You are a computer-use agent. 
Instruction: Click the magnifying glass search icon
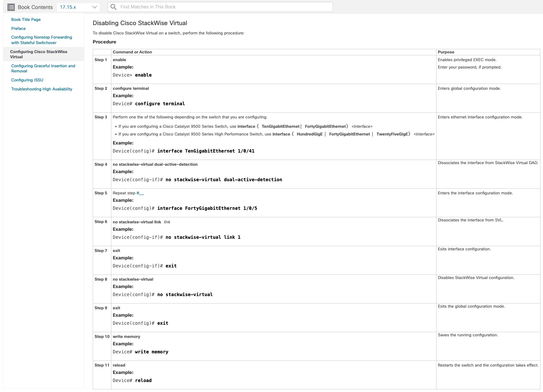(113, 7)
